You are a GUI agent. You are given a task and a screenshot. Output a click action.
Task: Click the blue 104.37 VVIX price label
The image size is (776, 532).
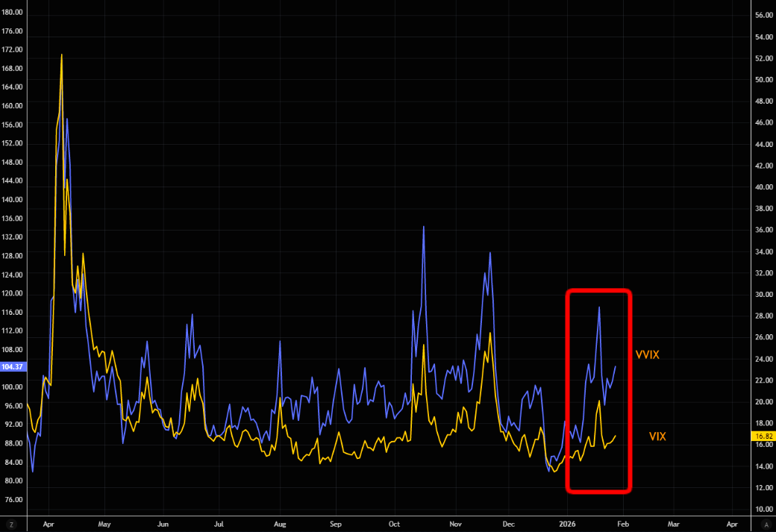pos(13,367)
